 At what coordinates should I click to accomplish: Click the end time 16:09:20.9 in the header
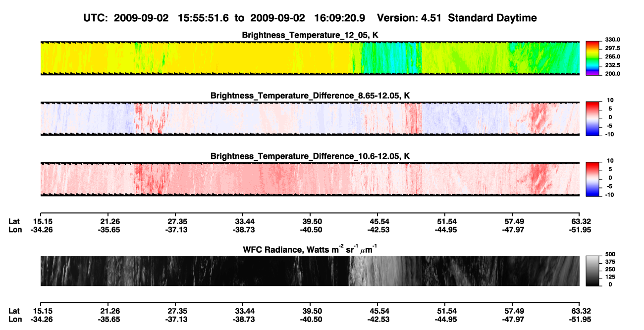340,18
